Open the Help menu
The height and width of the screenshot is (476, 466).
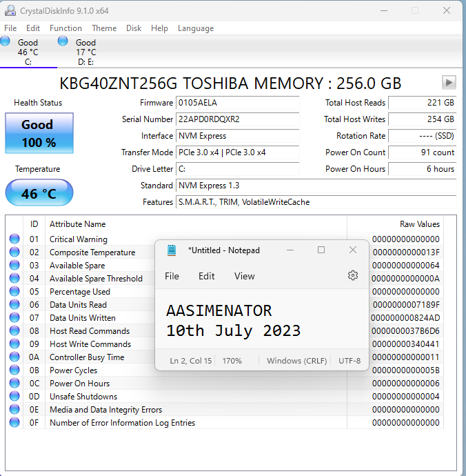pos(159,28)
